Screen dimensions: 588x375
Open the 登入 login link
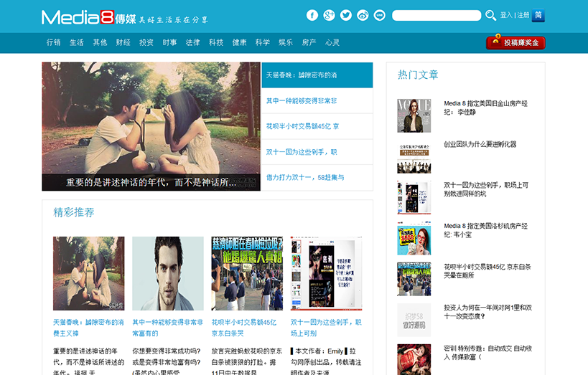click(506, 15)
